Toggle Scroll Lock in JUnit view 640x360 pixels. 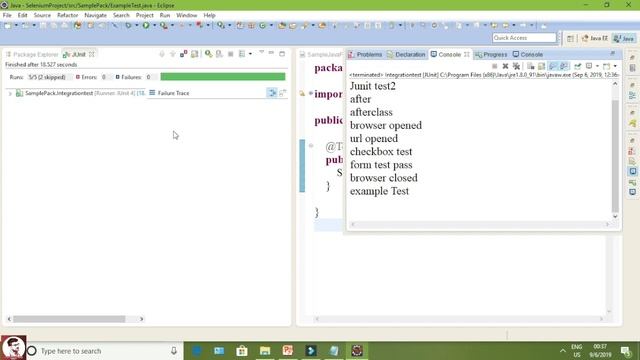195,54
